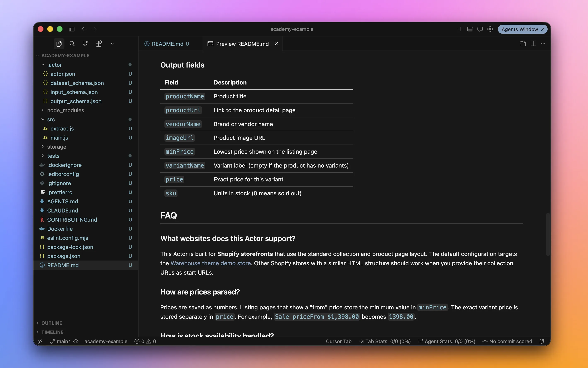
Task: Toggle the bottom panel layout icon
Action: click(470, 29)
